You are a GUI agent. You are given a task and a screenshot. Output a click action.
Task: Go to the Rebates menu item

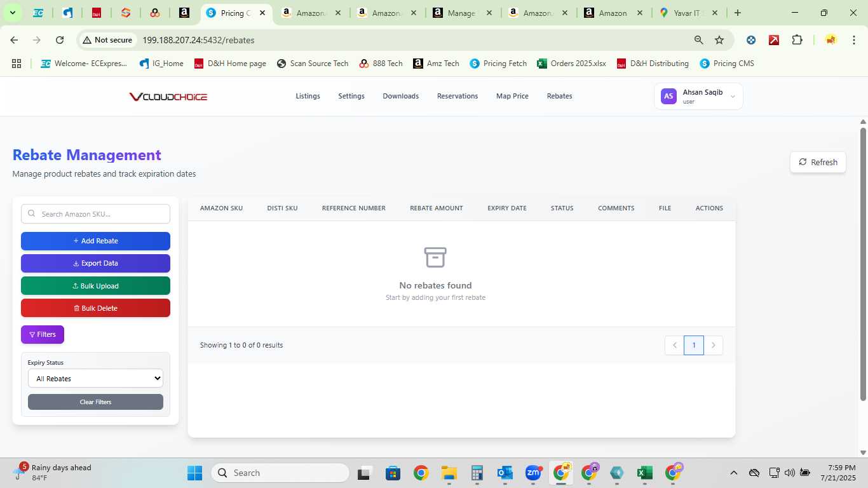point(559,96)
